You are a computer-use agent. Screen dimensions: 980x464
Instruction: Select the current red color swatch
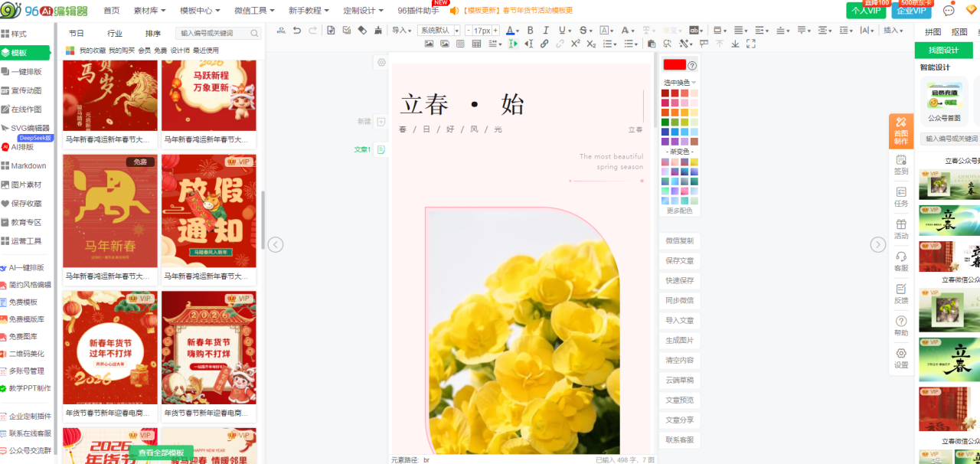[x=675, y=65]
